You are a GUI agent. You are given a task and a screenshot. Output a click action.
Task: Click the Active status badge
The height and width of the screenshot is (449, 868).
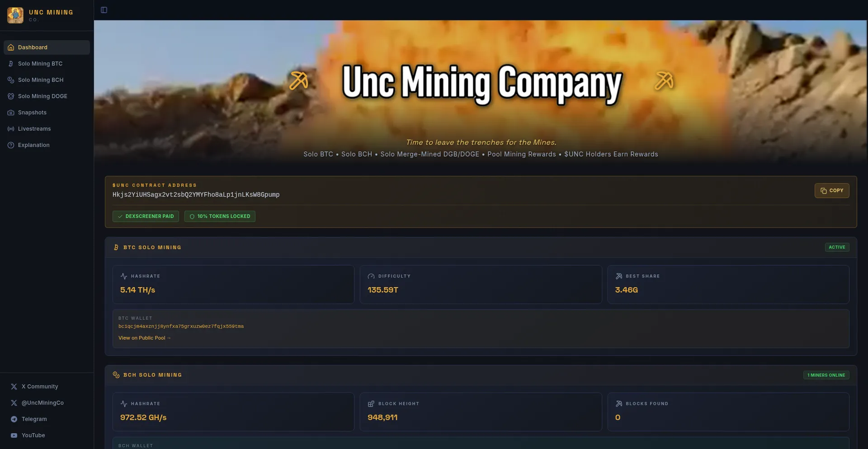tap(837, 247)
